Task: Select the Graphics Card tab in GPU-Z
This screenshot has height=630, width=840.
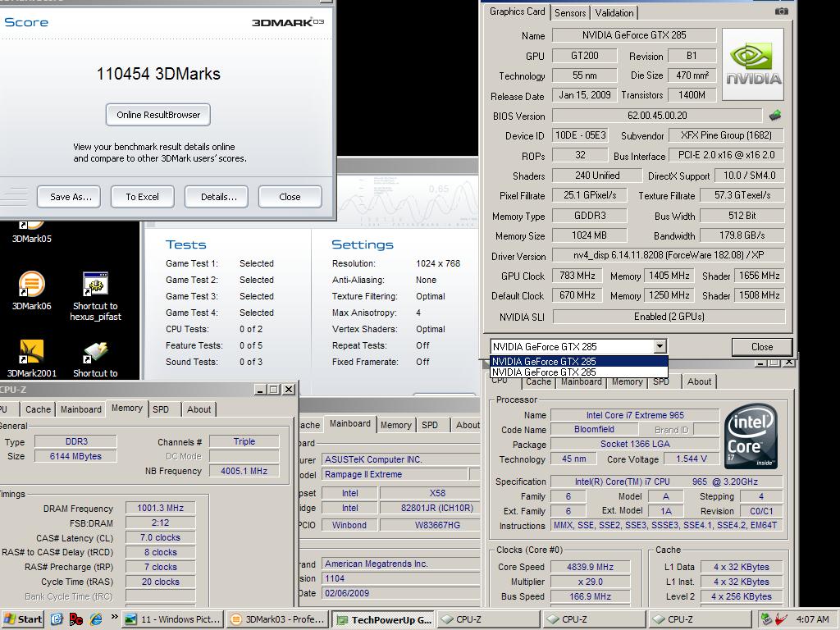Action: coord(517,11)
